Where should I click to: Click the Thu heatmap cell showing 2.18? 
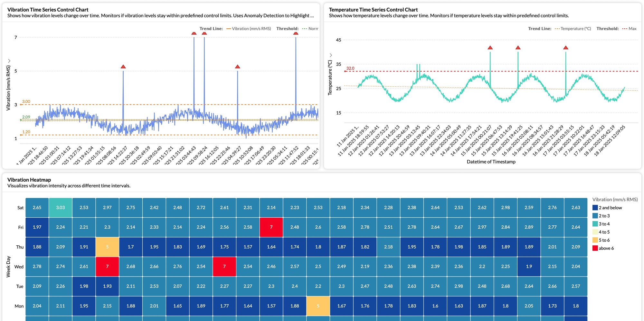pos(388,247)
